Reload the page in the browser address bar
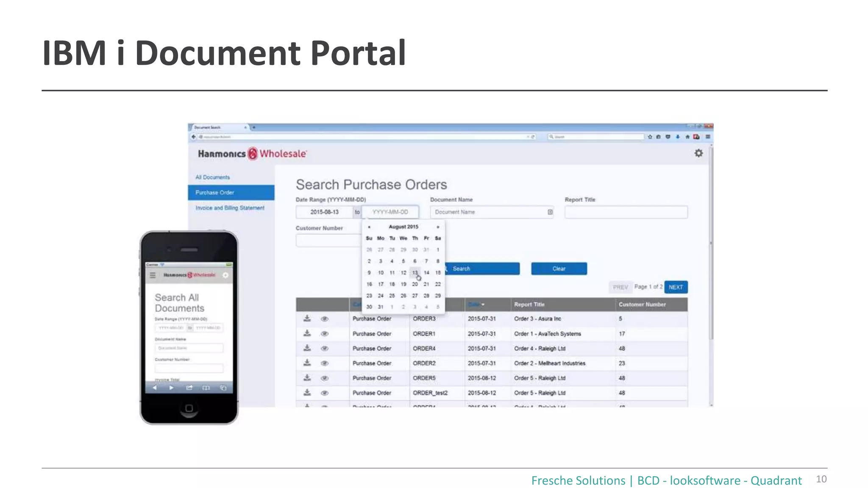The image size is (868, 488). (533, 137)
